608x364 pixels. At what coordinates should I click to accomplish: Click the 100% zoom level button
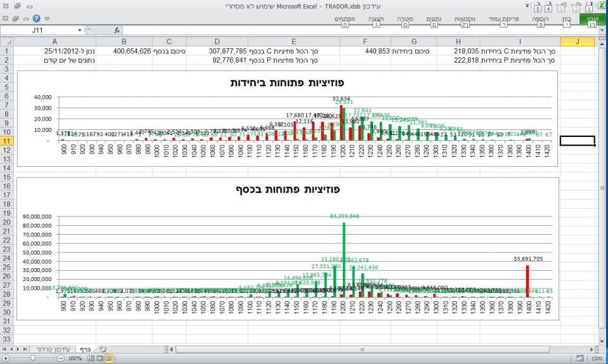[x=75, y=359]
